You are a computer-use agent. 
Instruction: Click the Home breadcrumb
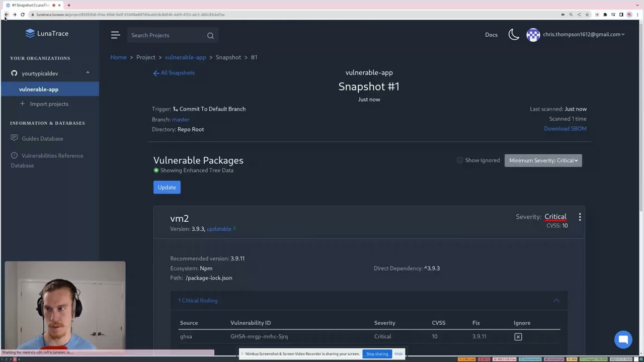(118, 57)
